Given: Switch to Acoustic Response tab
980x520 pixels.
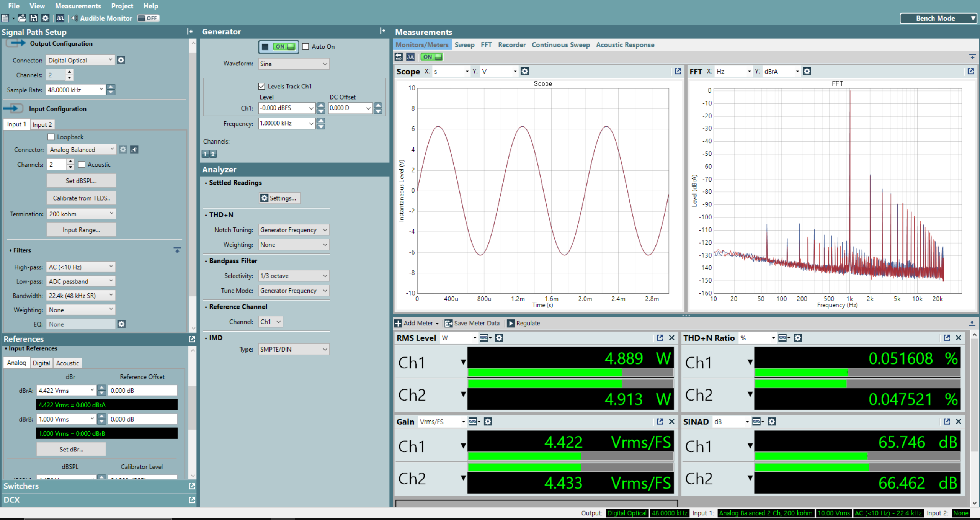Looking at the screenshot, I should pos(625,45).
